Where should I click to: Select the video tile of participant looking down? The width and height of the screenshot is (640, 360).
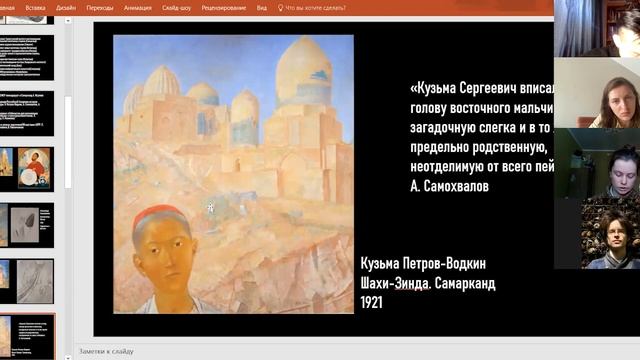[x=597, y=164]
